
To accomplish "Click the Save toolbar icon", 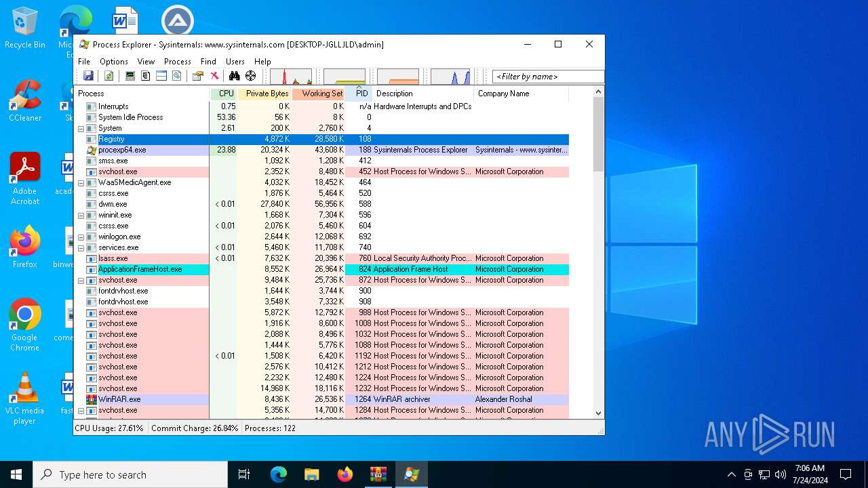I will [88, 76].
